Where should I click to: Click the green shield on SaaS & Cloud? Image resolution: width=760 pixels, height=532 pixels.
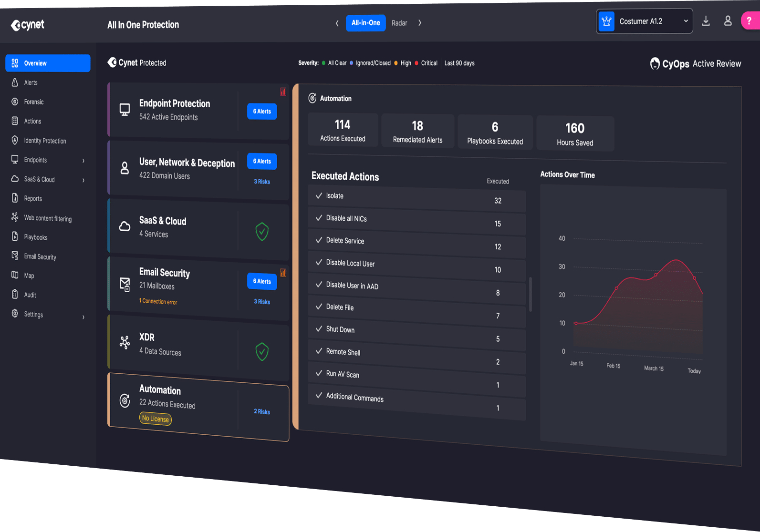(x=262, y=232)
